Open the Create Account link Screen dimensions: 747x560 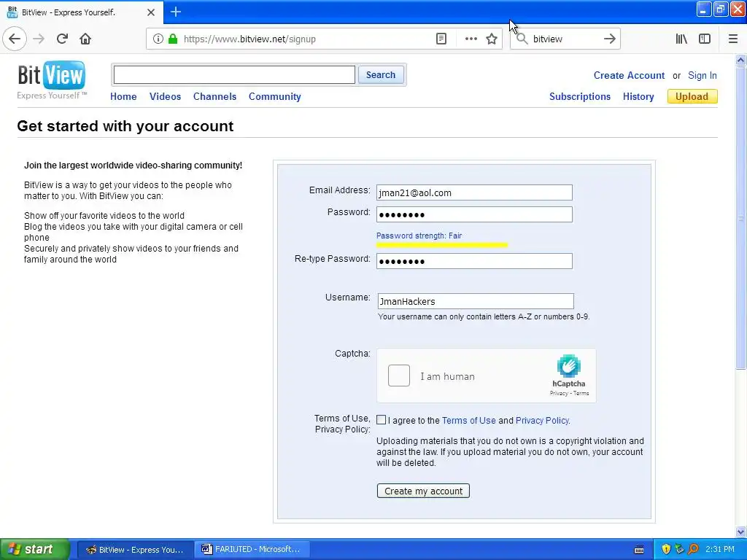tap(629, 75)
